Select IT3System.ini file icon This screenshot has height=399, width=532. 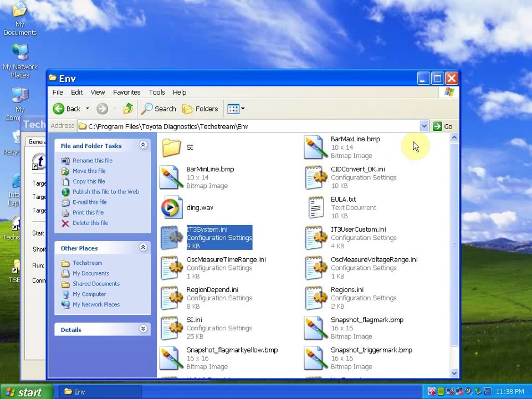pos(171,238)
